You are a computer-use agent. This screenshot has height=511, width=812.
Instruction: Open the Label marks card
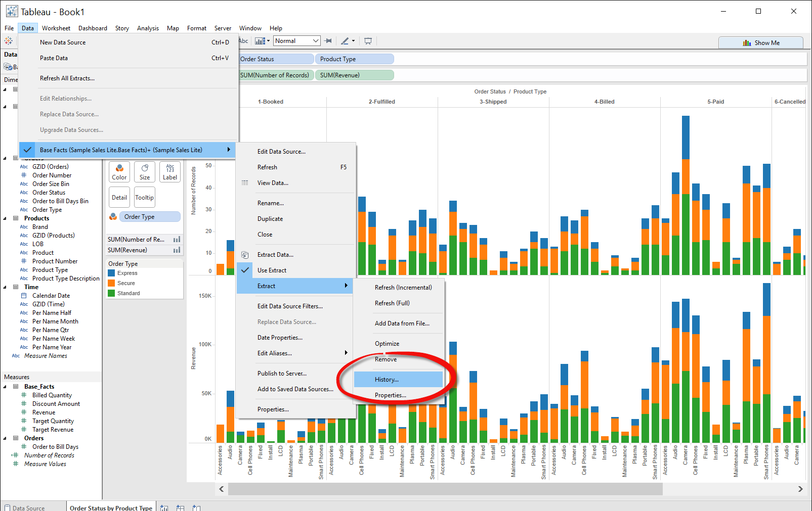[170, 172]
